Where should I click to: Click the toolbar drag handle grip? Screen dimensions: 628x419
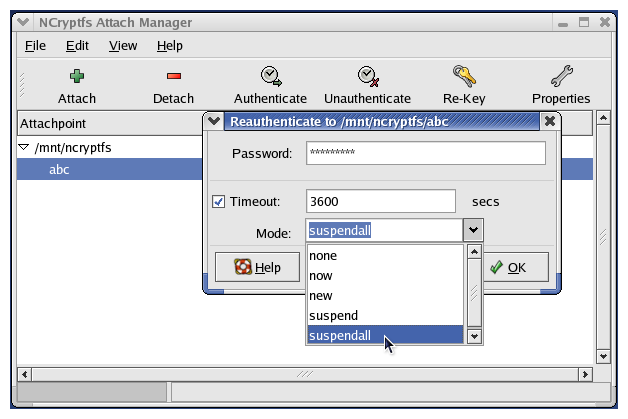(x=22, y=85)
